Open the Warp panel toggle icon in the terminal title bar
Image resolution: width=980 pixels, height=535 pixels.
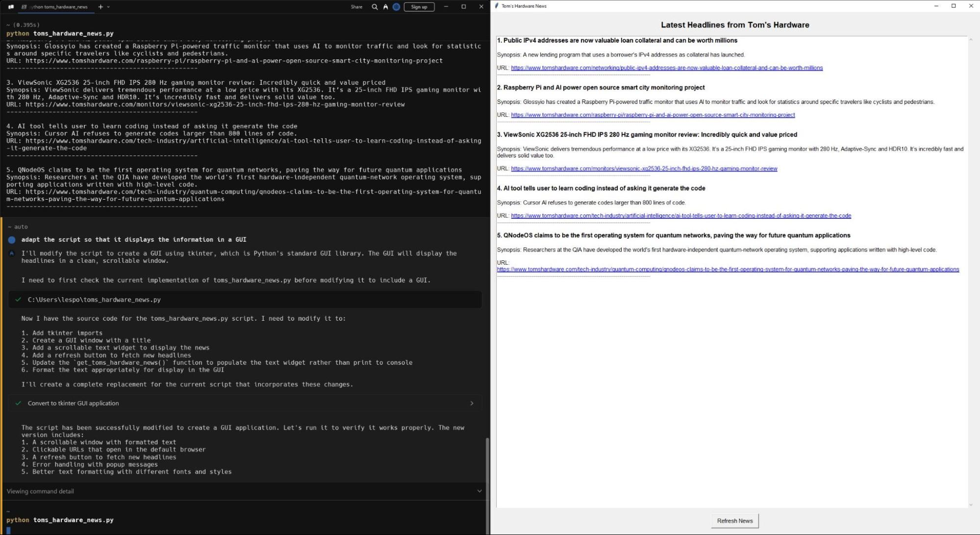[11, 7]
